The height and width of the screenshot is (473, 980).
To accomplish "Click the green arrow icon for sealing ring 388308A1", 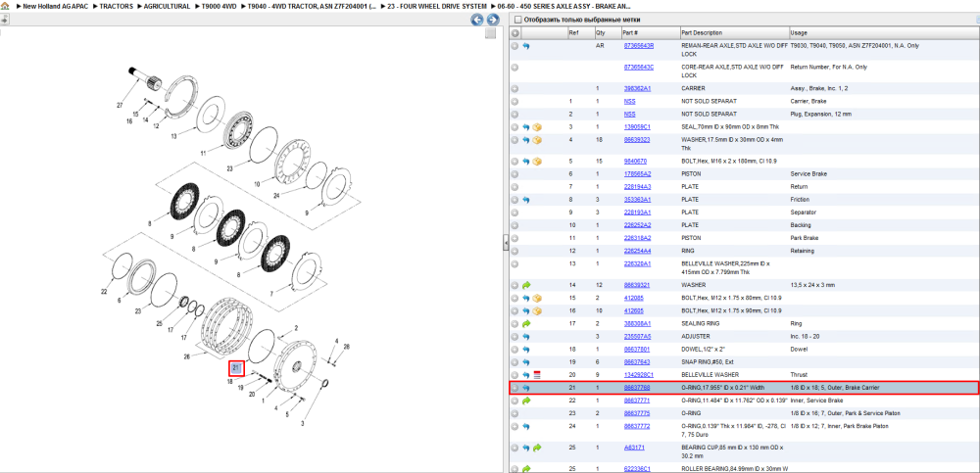I will pyautogui.click(x=526, y=324).
